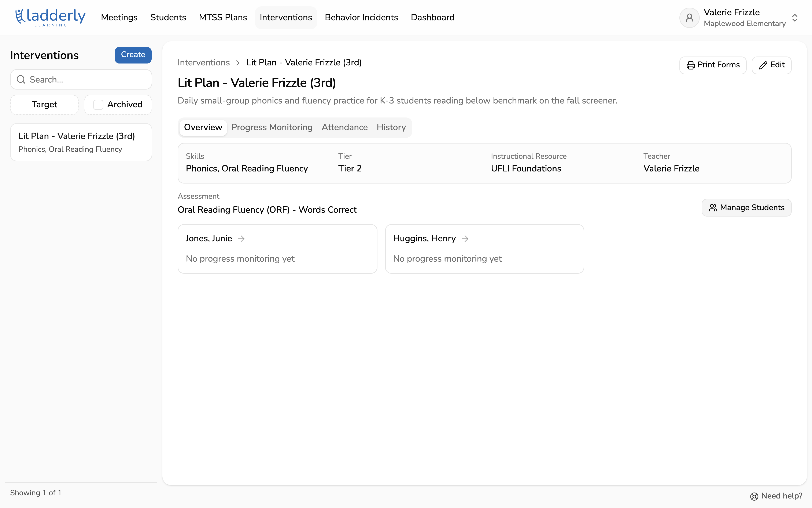Click the Create button
Image resolution: width=812 pixels, height=508 pixels.
click(x=133, y=55)
